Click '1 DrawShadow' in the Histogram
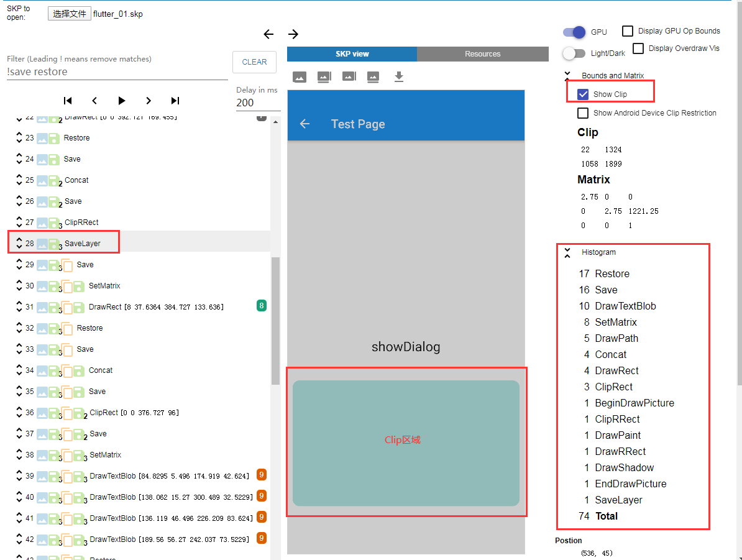Image resolution: width=742 pixels, height=560 pixels. click(619, 467)
